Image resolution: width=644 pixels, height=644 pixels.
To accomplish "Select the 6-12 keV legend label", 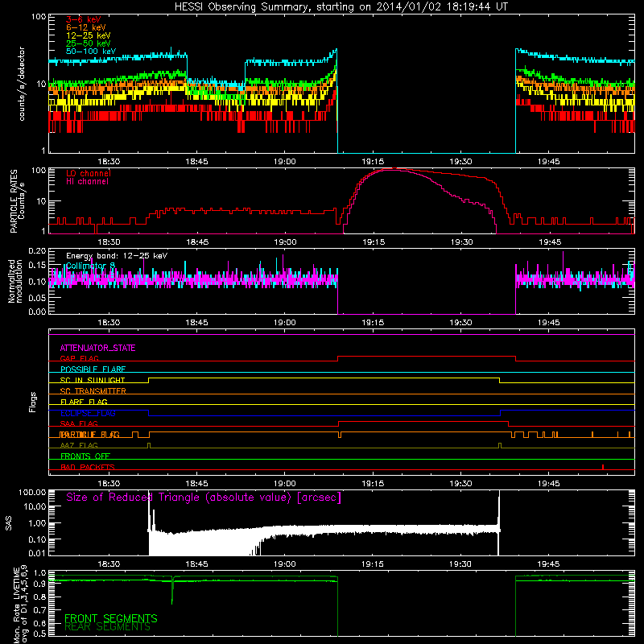I will tap(86, 27).
